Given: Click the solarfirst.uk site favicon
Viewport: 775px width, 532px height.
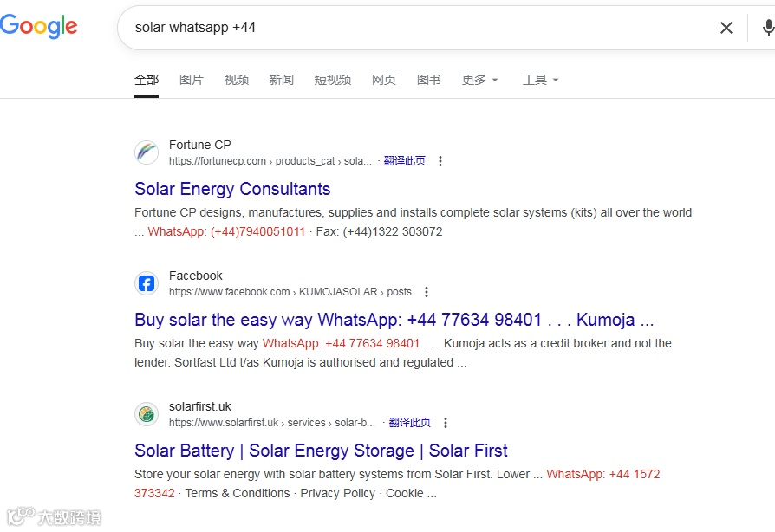Looking at the screenshot, I should (x=147, y=414).
